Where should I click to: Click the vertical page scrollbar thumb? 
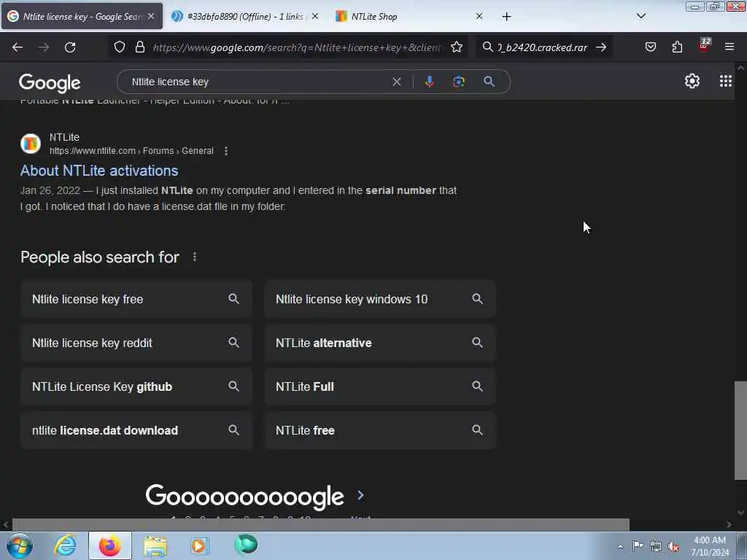point(740,430)
